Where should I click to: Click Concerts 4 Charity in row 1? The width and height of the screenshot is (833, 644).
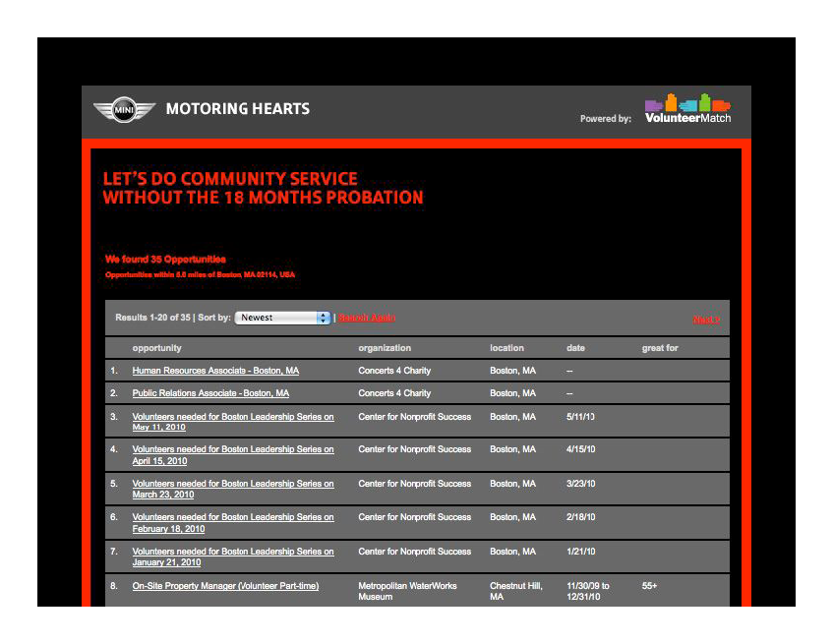tap(394, 371)
